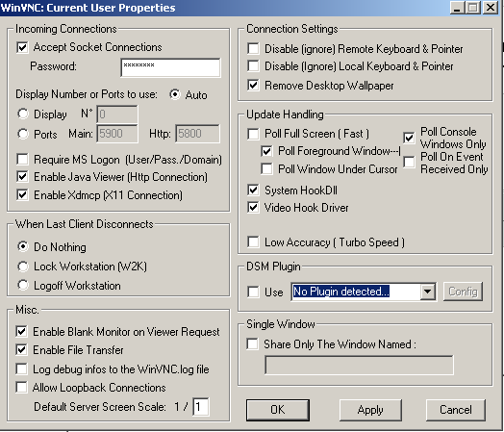This screenshot has height=432, width=504.
Task: Enable Allow Loopback Connections checkbox
Action: 21,388
